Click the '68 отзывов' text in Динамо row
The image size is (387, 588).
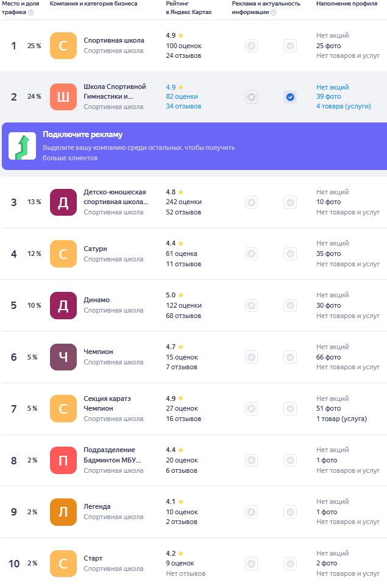[x=184, y=316]
